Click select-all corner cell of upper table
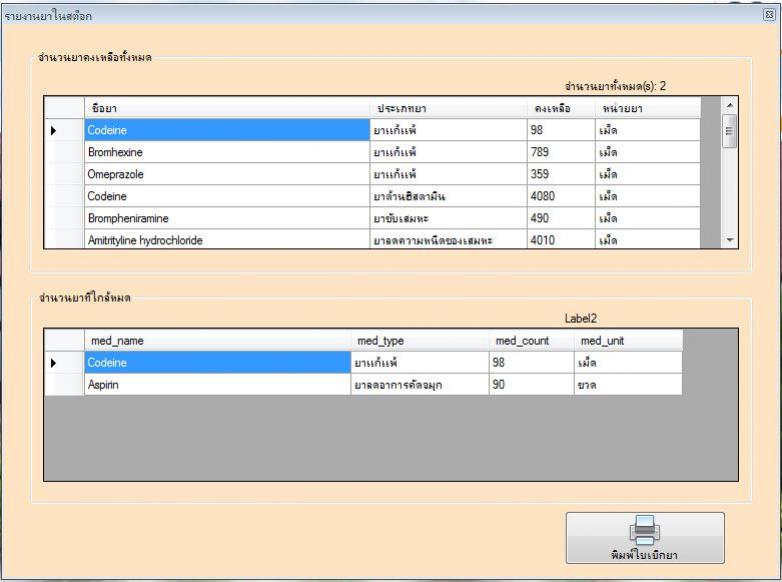This screenshot has width=782, height=582. (x=64, y=108)
